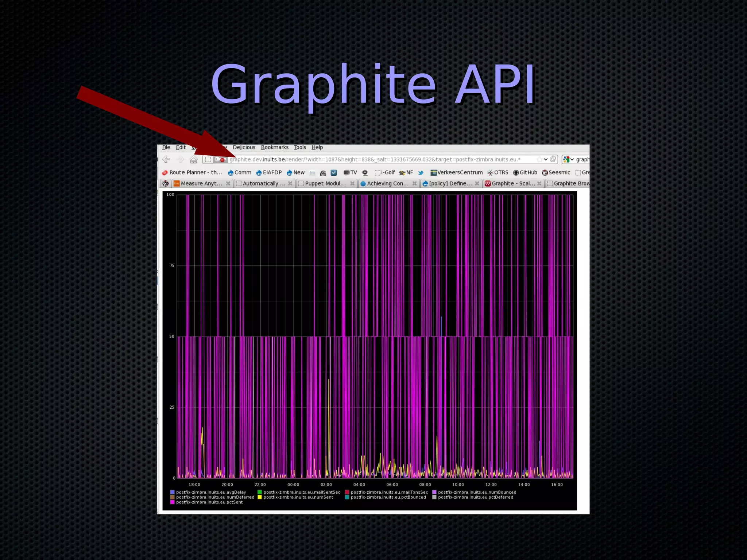Close the 'Achieving Con...' tab

[x=414, y=183]
